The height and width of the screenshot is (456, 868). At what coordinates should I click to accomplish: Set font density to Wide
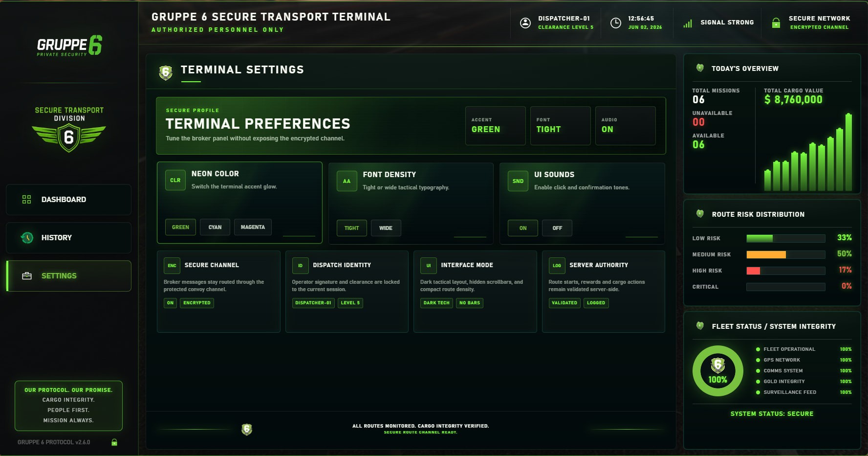pos(386,228)
